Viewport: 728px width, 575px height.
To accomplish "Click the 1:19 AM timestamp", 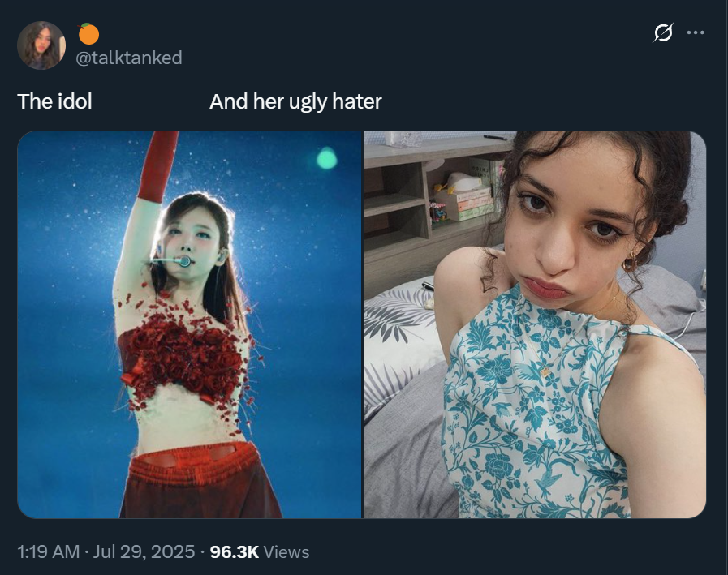I will point(48,551).
